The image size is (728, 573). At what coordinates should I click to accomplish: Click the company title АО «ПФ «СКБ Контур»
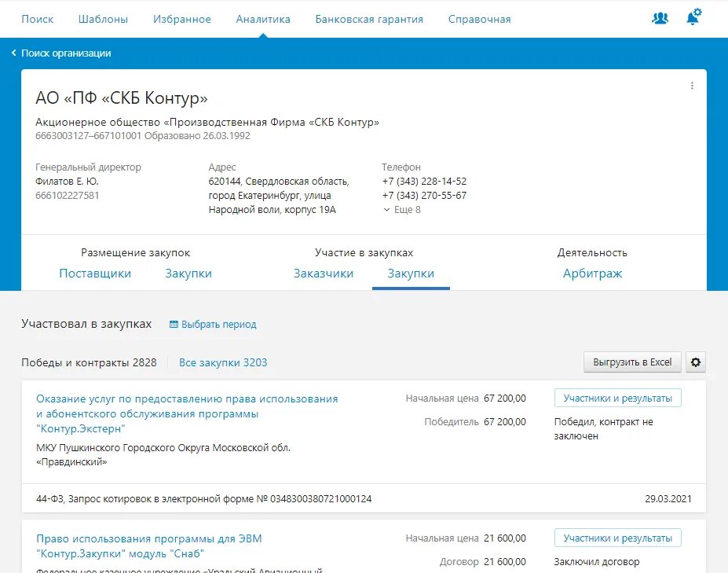122,97
